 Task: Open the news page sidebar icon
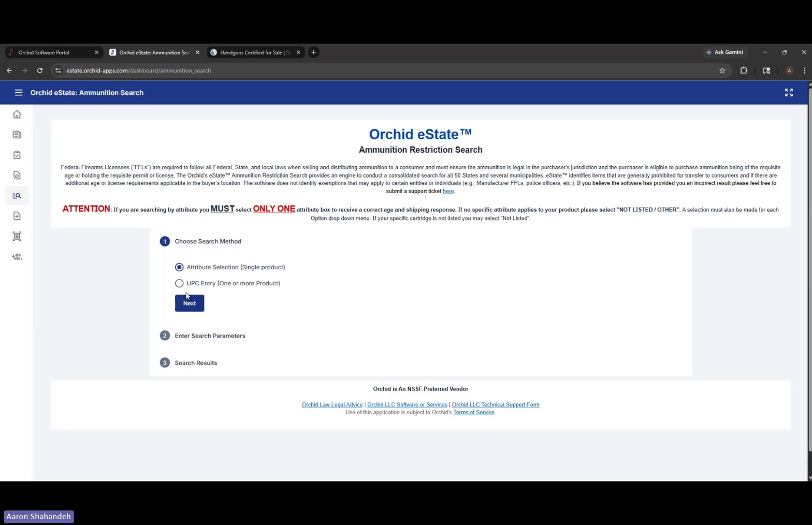(17, 135)
